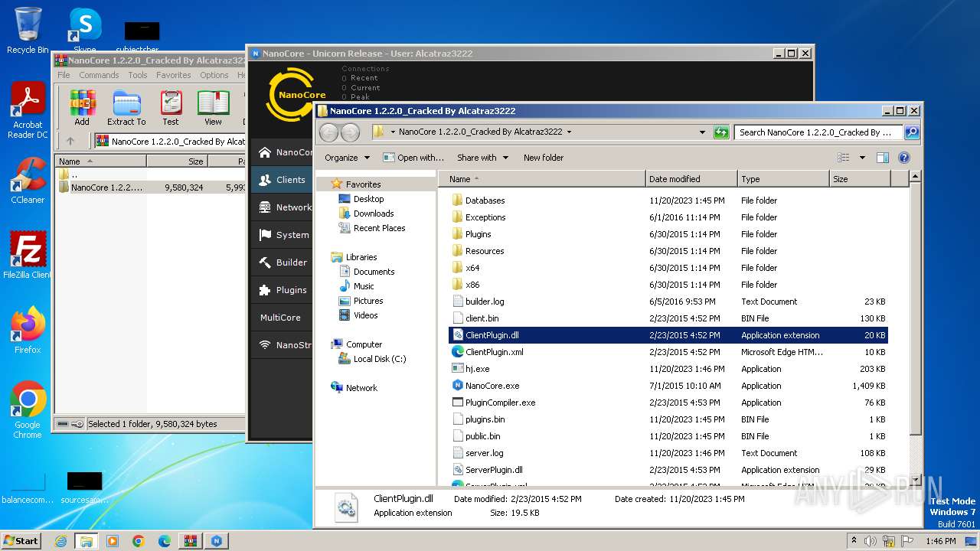Open the Commands menu in WinRAR
This screenshot has height=551, width=980.
[99, 75]
